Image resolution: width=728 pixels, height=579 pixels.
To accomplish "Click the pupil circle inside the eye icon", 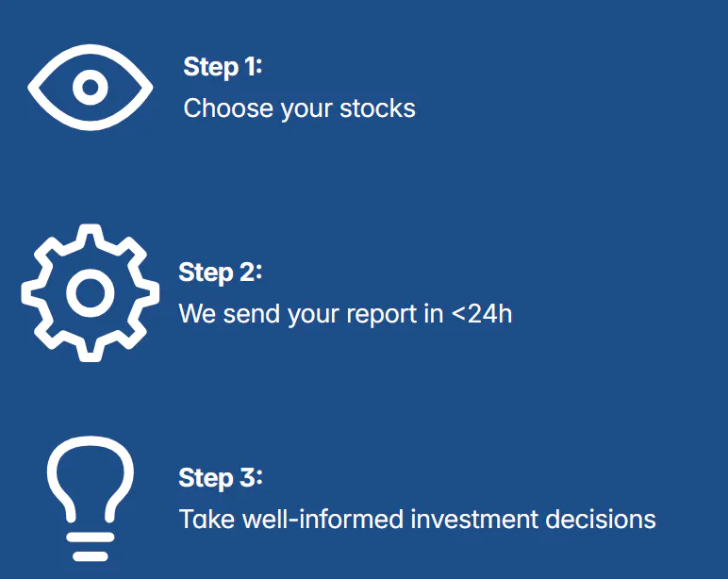I will click(91, 88).
